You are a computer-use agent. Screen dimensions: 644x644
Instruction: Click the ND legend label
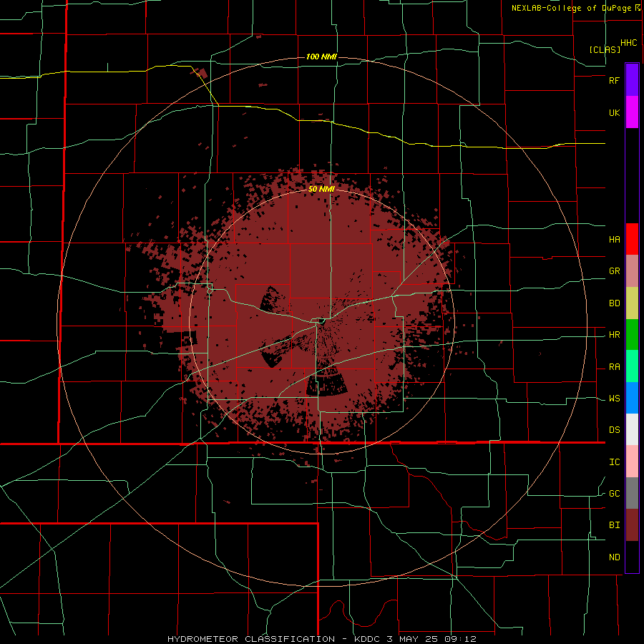click(614, 557)
